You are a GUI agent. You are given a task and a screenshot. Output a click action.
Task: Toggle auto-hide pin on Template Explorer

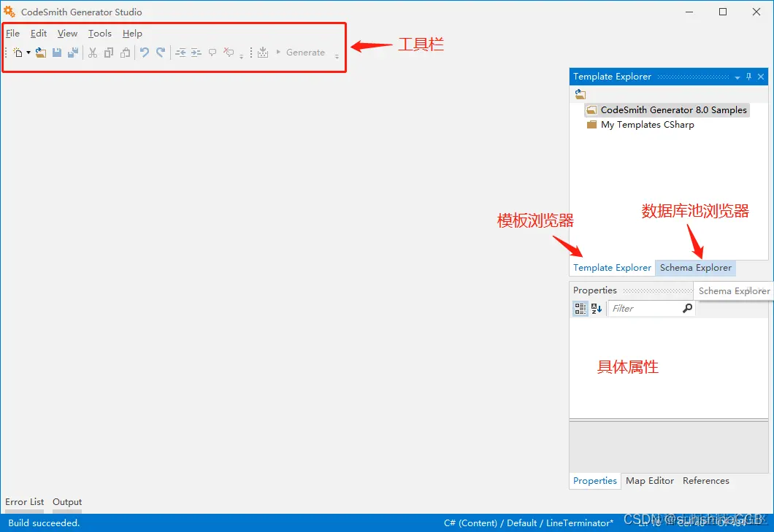[749, 77]
